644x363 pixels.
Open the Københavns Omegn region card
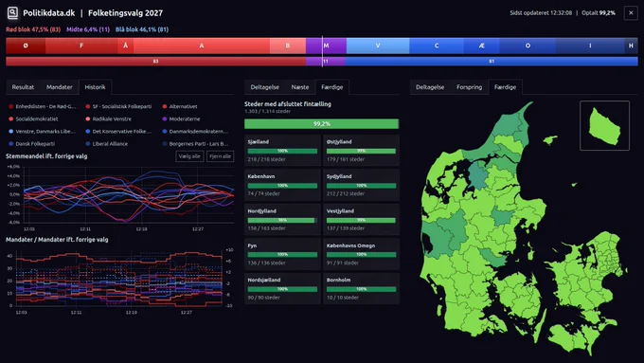tap(361, 254)
